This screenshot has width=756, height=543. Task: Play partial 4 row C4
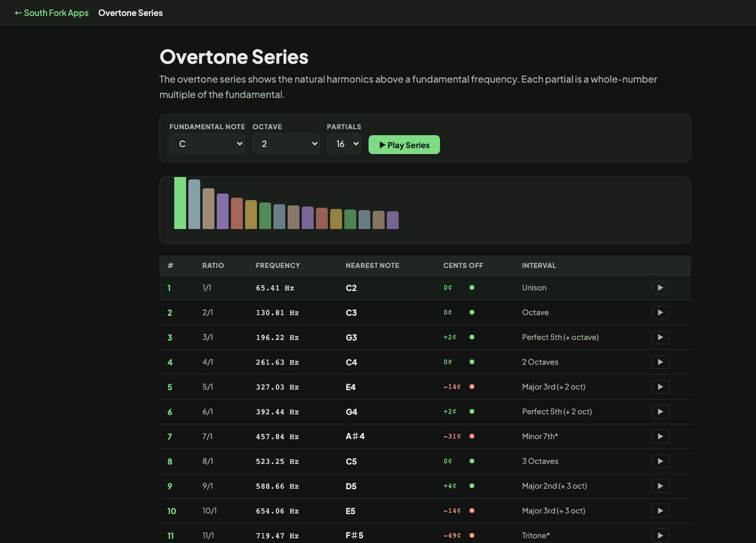(660, 362)
